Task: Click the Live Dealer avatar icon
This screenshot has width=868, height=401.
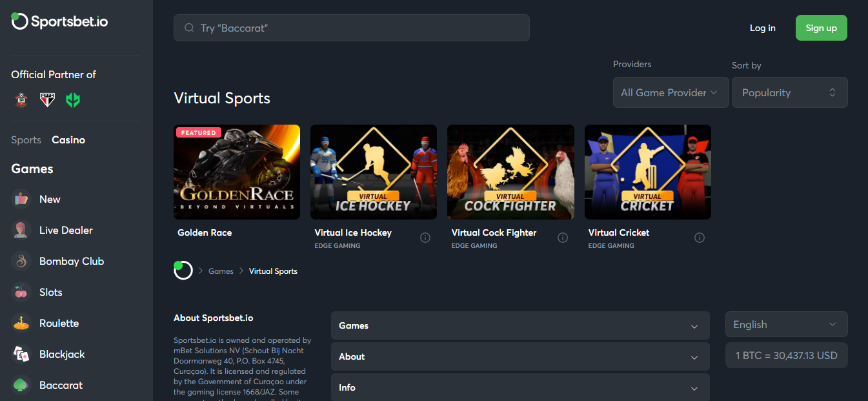Action: click(21, 230)
